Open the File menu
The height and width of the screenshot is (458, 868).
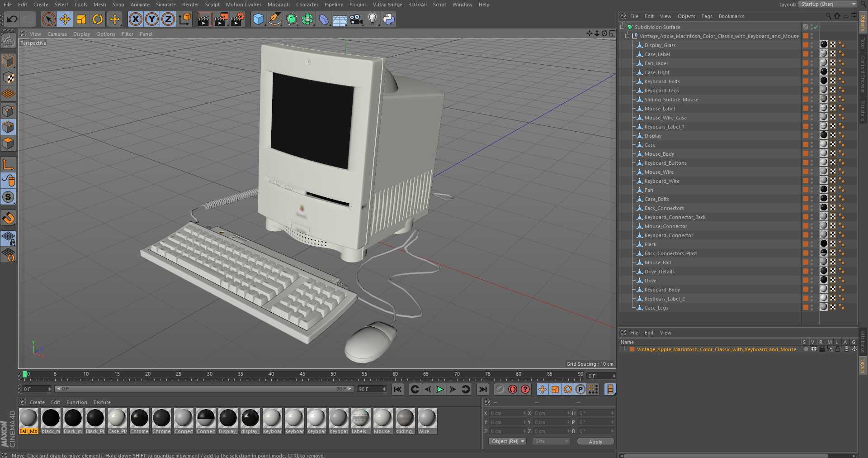(x=8, y=5)
